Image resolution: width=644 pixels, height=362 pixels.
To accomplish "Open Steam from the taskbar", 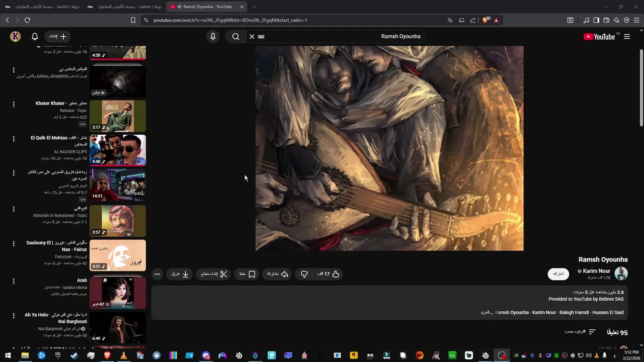I will 74,355.
